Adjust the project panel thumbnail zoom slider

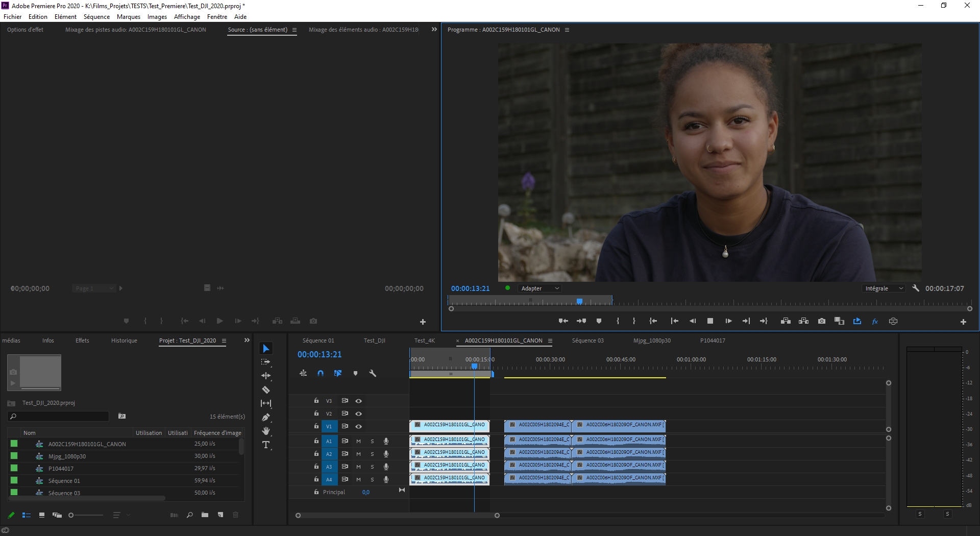[x=71, y=515]
